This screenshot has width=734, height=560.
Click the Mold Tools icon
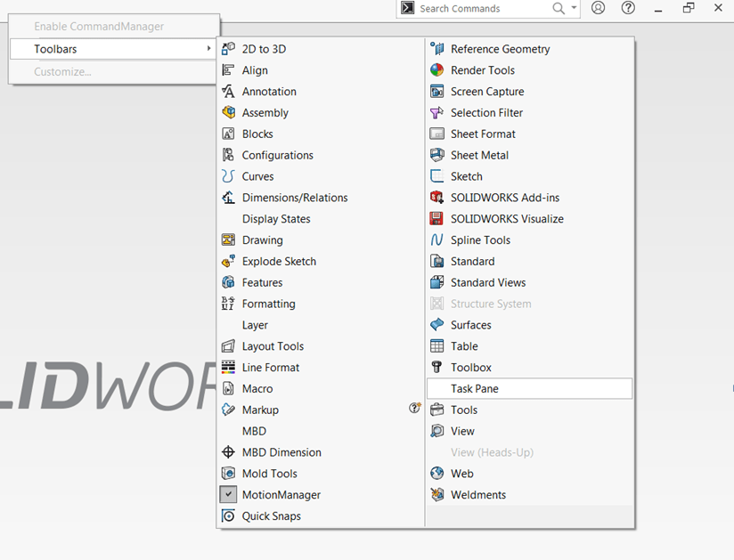[x=228, y=474]
